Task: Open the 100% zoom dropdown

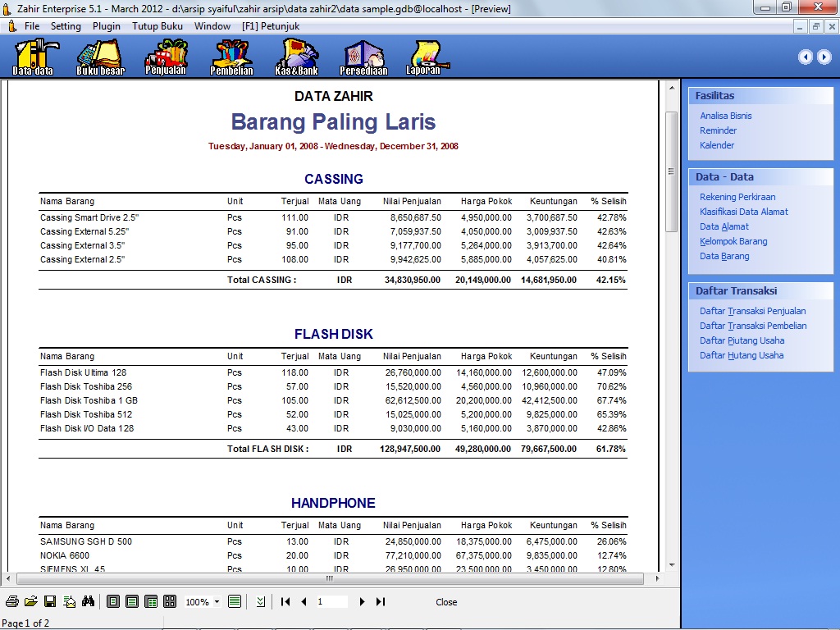Action: point(217,602)
